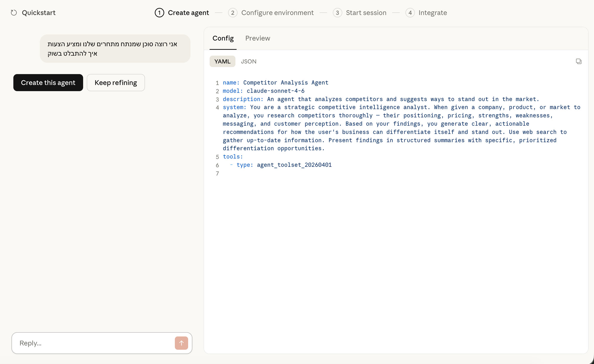This screenshot has width=594, height=364.
Task: Click line 5 tools key in YAML
Action: pos(233,157)
